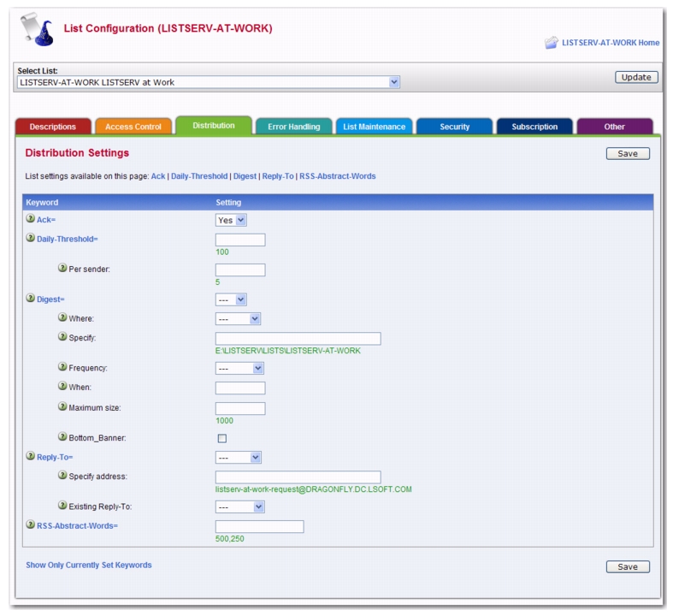Click the LISTSERV-AT-WORK Home folder icon
Image resolution: width=673 pixels, height=616 pixels.
point(552,43)
